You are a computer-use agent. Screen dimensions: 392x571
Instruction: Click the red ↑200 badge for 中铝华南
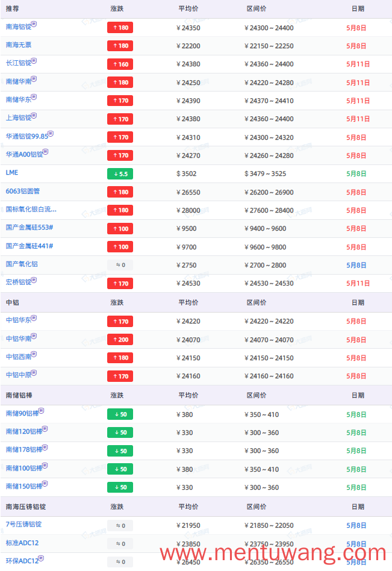click(120, 340)
